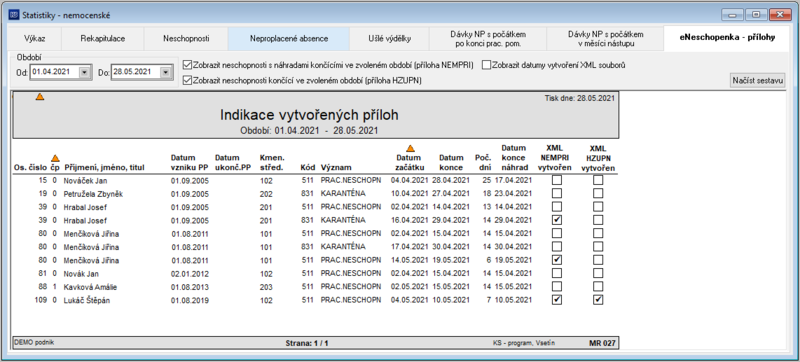Click the orange triangle above the čp column
This screenshot has width=800, height=362.
[56, 158]
